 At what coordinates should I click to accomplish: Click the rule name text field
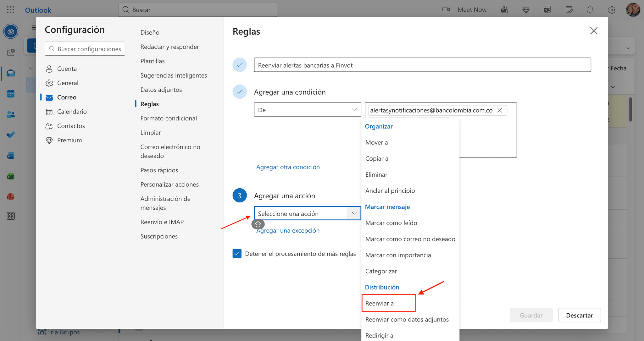click(x=422, y=65)
